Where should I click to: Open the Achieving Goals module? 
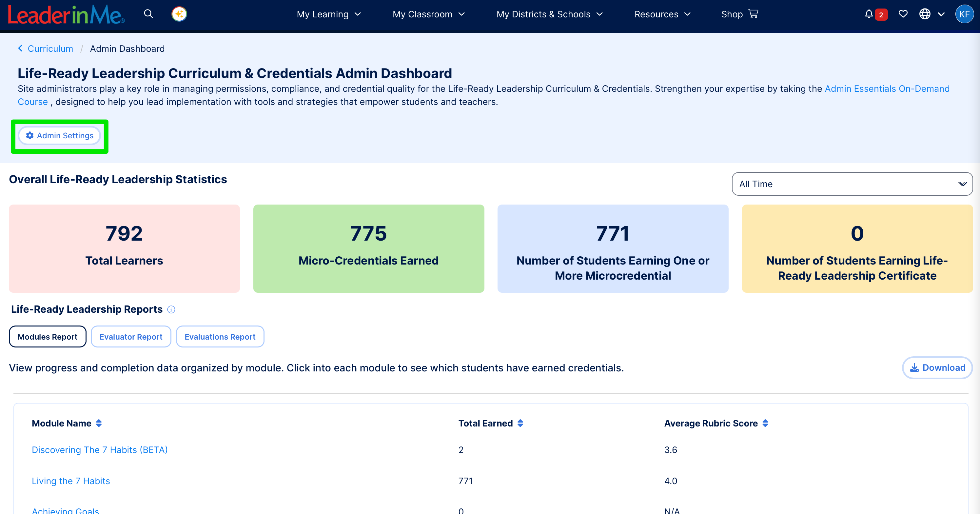pos(66,511)
